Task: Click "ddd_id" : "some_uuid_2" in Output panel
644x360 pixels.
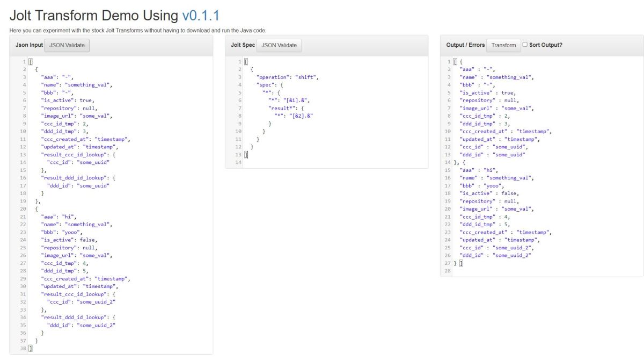Action: pyautogui.click(x=496, y=255)
